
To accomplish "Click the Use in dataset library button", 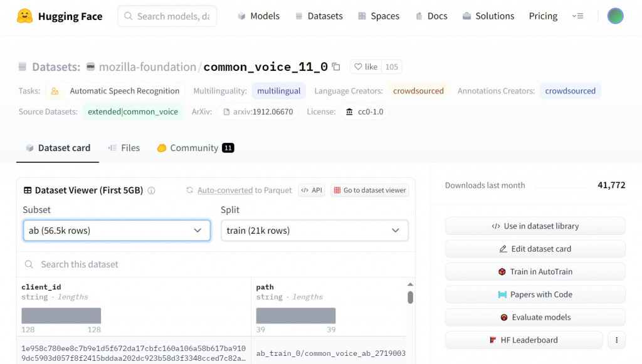I will tap(535, 226).
